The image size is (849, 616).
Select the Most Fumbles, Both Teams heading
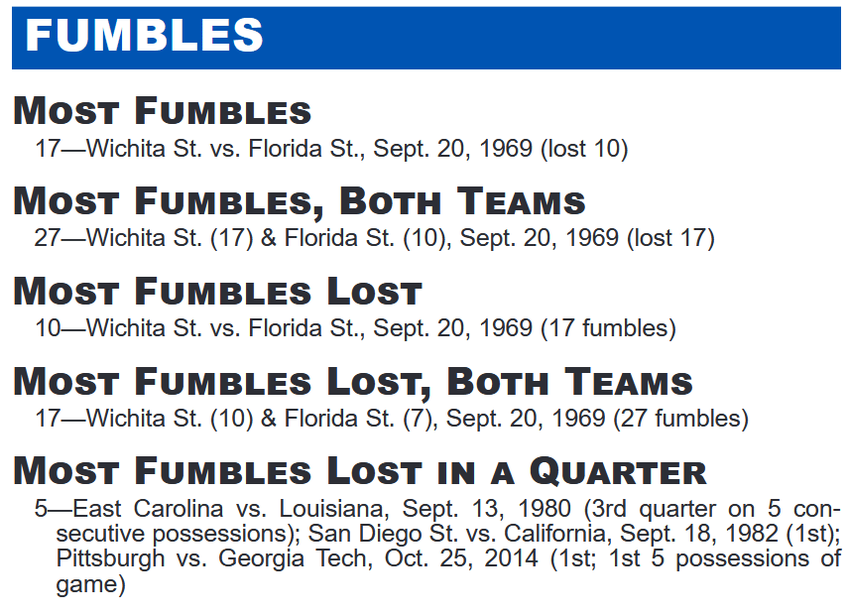click(x=300, y=202)
